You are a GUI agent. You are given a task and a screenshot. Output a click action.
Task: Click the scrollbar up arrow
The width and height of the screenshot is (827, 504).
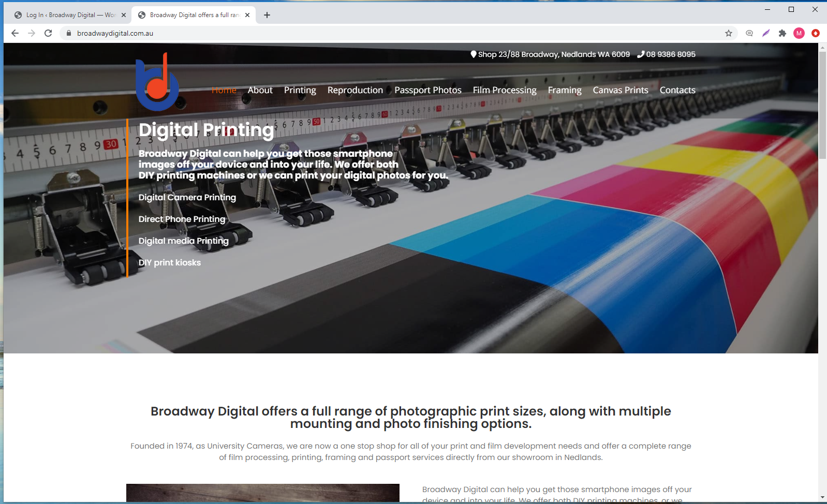pyautogui.click(x=822, y=47)
